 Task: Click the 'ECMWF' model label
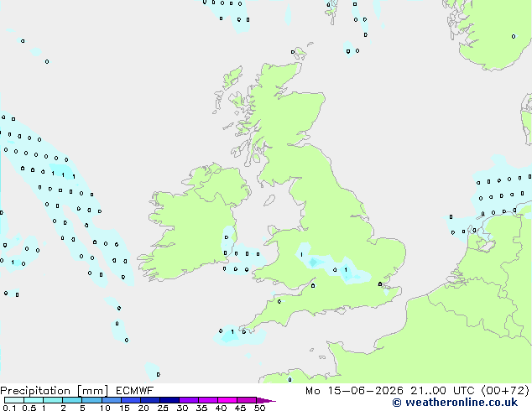click(x=135, y=391)
